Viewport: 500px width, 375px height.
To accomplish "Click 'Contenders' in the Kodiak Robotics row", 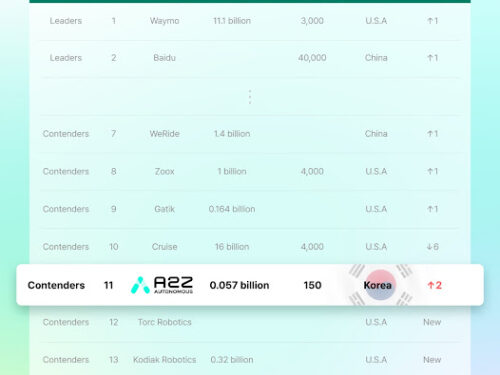I will [x=66, y=360].
